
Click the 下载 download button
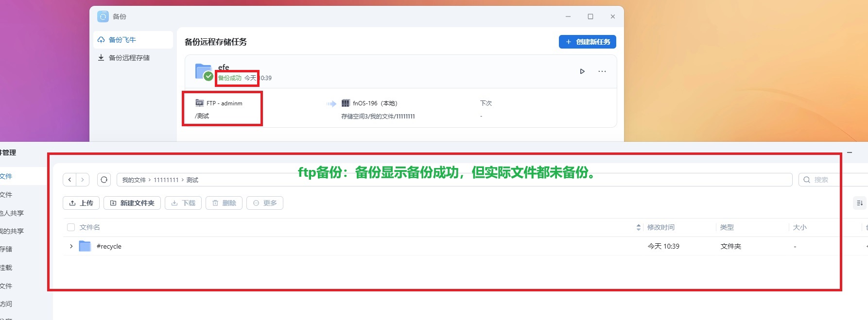coord(183,203)
